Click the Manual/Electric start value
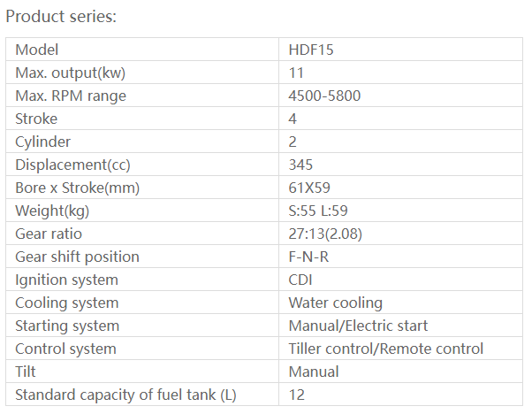 [358, 326]
